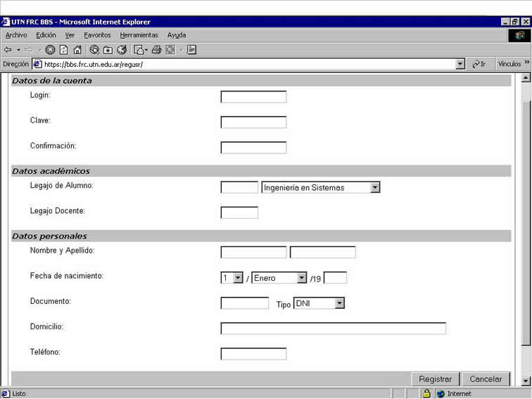Click the Ir go button
Viewport: 532px width, 399px height.
[x=479, y=64]
